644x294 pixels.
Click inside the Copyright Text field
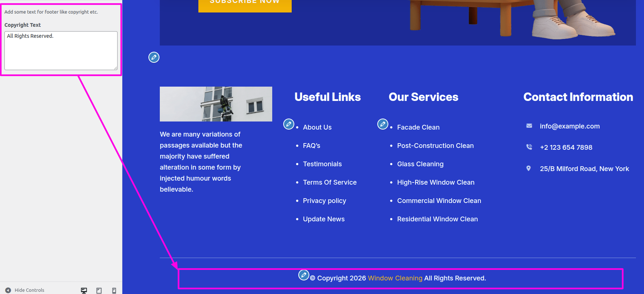tap(61, 51)
